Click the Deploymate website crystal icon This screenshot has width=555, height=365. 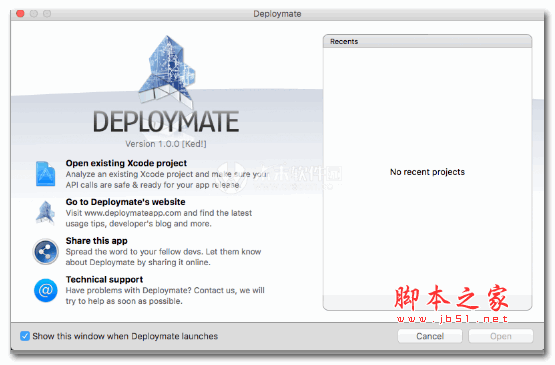[x=45, y=212]
